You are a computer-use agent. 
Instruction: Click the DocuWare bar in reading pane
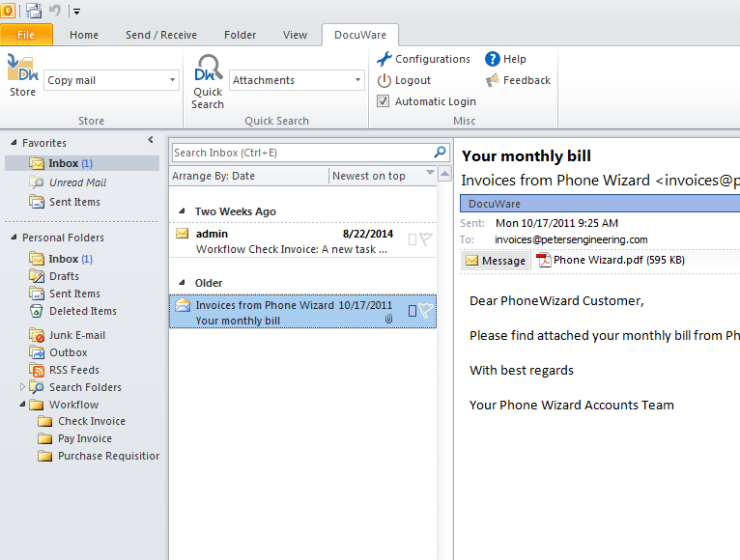point(600,204)
